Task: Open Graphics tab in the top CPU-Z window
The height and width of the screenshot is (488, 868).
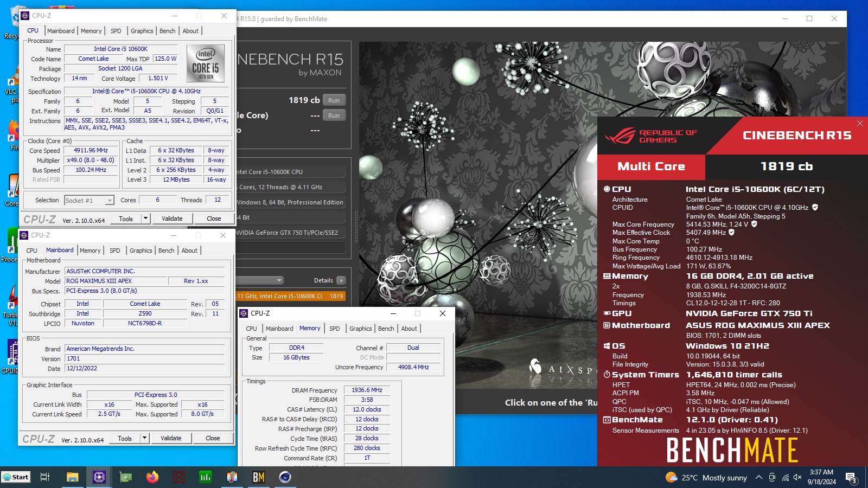Action: [x=142, y=31]
